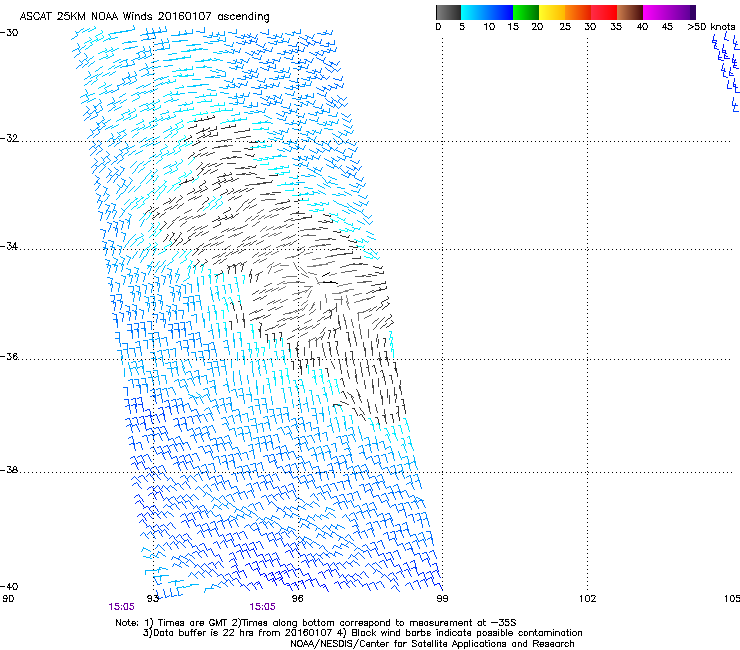Screen dimensions: 740x650
Task: Click the latitude label '-40'
Action: (9, 586)
